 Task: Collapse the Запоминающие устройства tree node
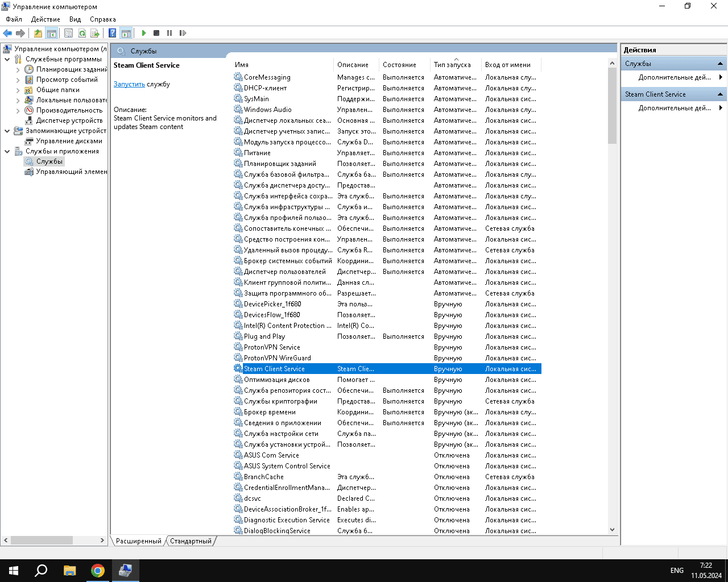point(7,131)
